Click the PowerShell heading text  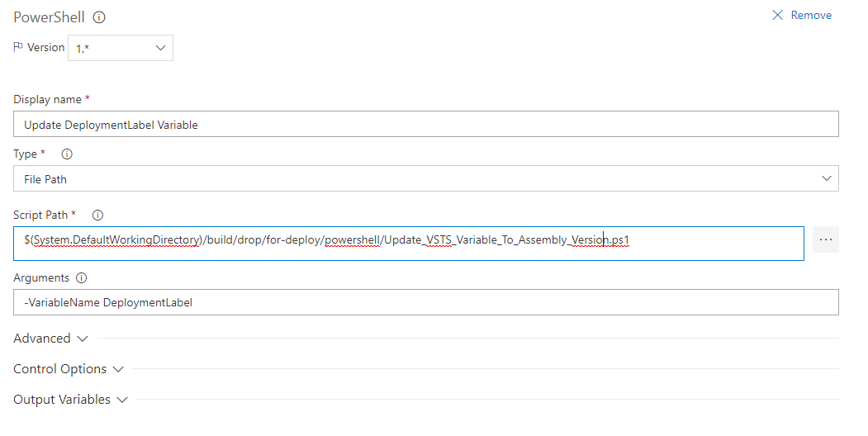point(49,17)
